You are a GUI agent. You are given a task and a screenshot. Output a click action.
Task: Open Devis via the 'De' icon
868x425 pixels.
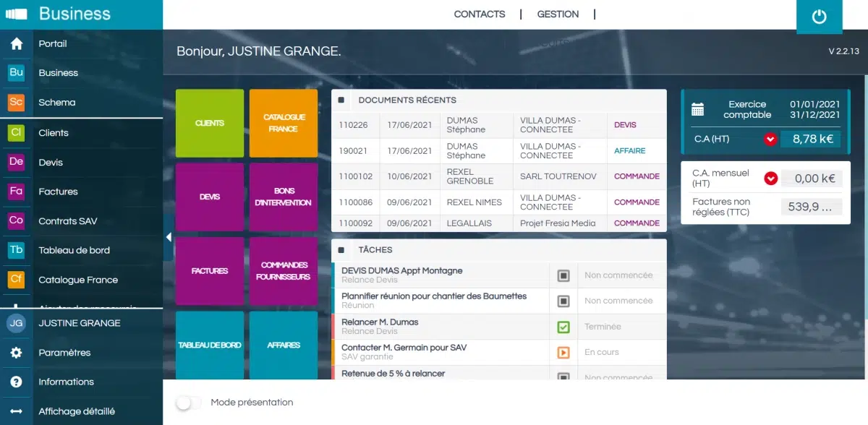point(16,162)
